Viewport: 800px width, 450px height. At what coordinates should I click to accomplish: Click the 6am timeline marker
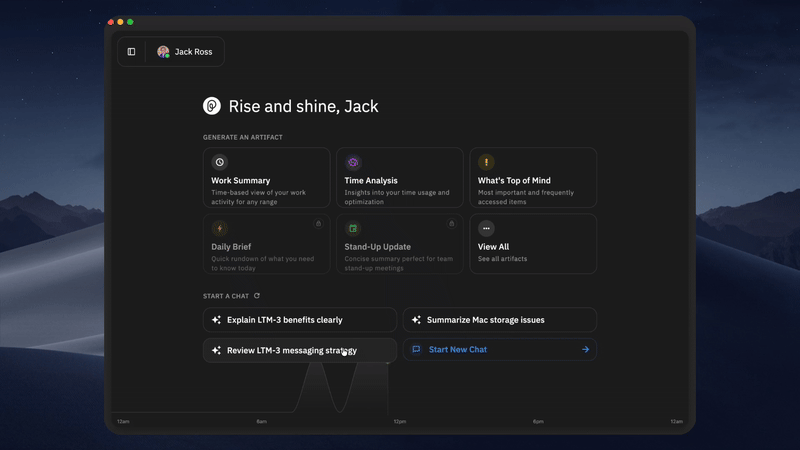coord(261,421)
